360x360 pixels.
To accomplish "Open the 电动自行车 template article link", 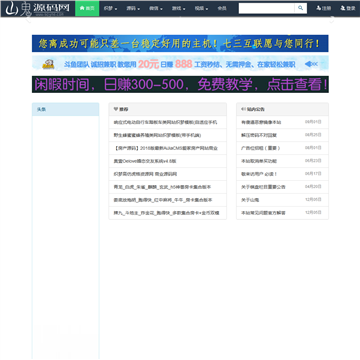I will click(165, 122).
